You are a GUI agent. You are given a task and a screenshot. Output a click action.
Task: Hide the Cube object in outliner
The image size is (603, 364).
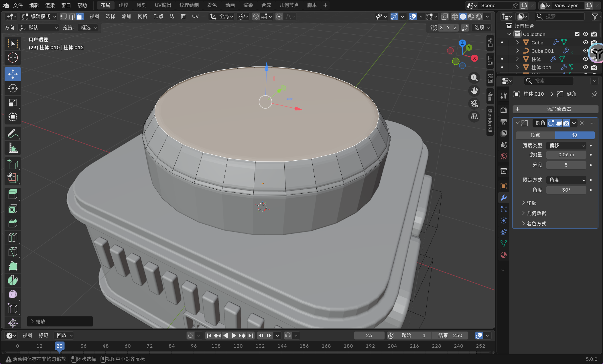point(585,42)
